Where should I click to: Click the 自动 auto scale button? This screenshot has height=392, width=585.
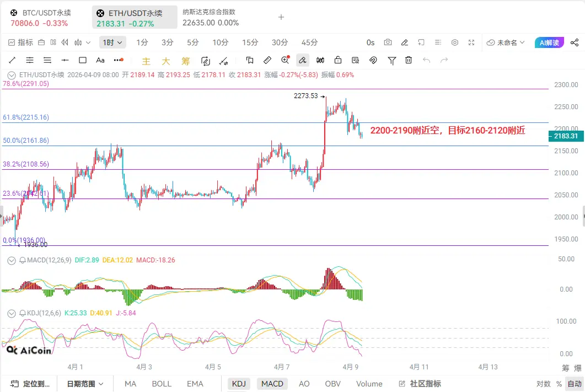click(575, 384)
